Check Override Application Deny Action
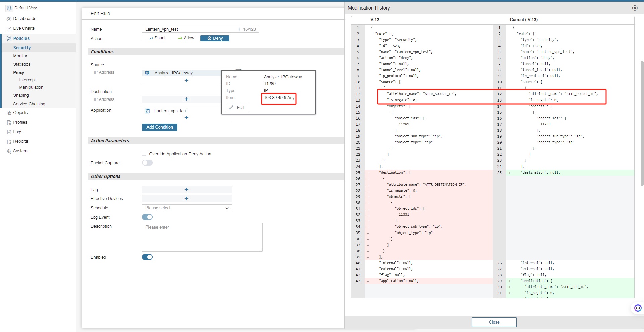Image resolution: width=644 pixels, height=332 pixels. (144, 154)
